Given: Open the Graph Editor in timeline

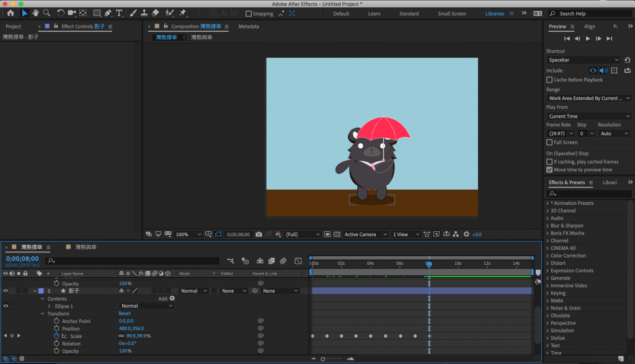Looking at the screenshot, I should [298, 261].
